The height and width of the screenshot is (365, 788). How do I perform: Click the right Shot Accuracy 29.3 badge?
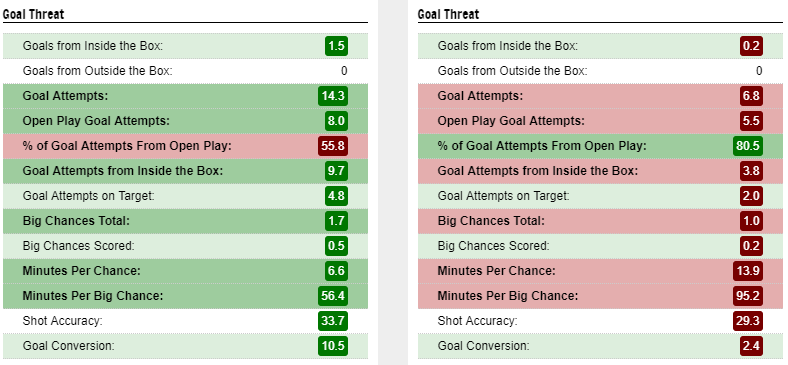tap(748, 321)
